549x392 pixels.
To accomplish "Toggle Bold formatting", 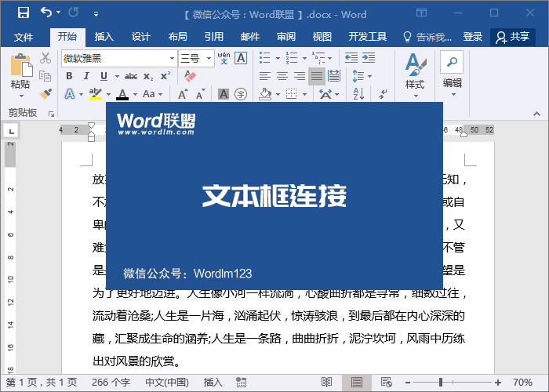I will (69, 76).
